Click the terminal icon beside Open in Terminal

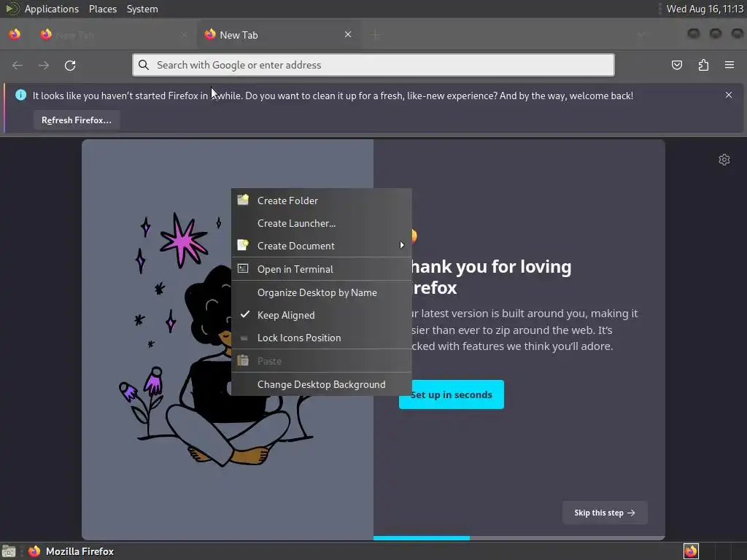tap(243, 268)
